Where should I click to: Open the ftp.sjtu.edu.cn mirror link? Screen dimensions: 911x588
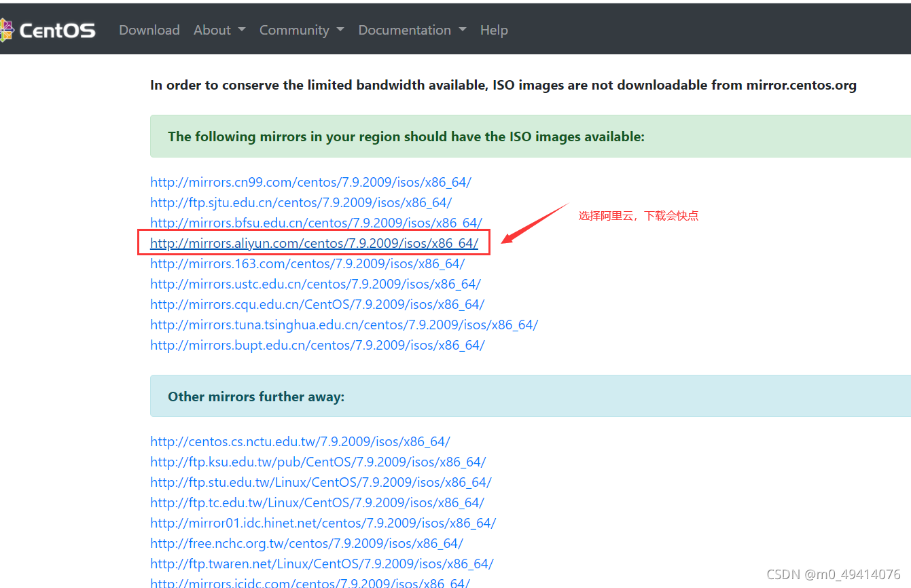click(301, 202)
